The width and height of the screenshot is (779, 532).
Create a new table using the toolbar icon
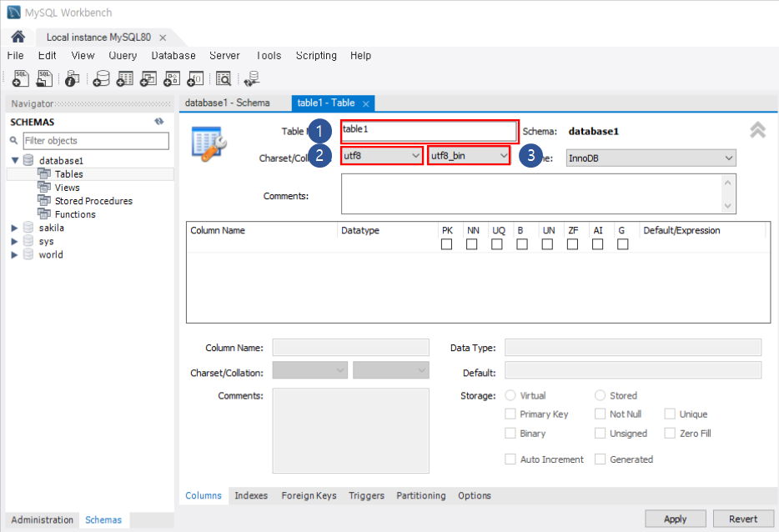pyautogui.click(x=125, y=78)
